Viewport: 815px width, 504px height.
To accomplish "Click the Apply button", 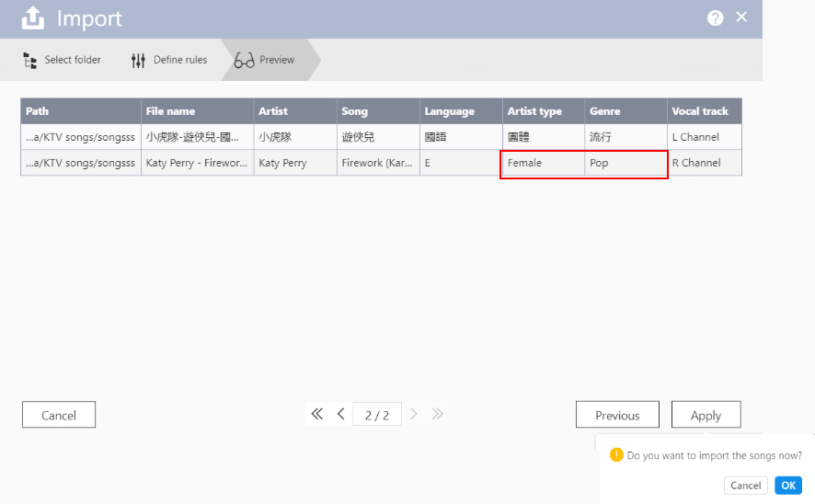I will (x=706, y=415).
